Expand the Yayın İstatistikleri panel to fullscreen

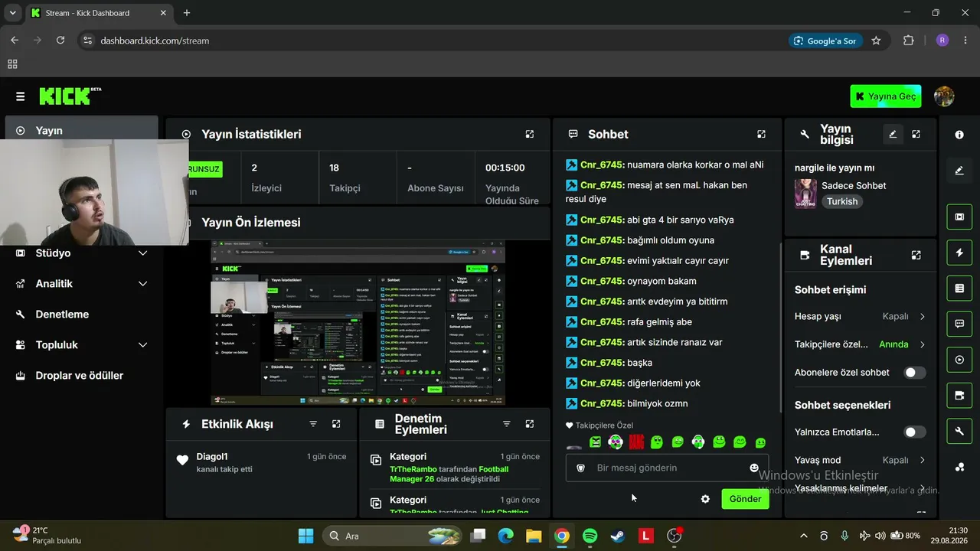(x=529, y=134)
